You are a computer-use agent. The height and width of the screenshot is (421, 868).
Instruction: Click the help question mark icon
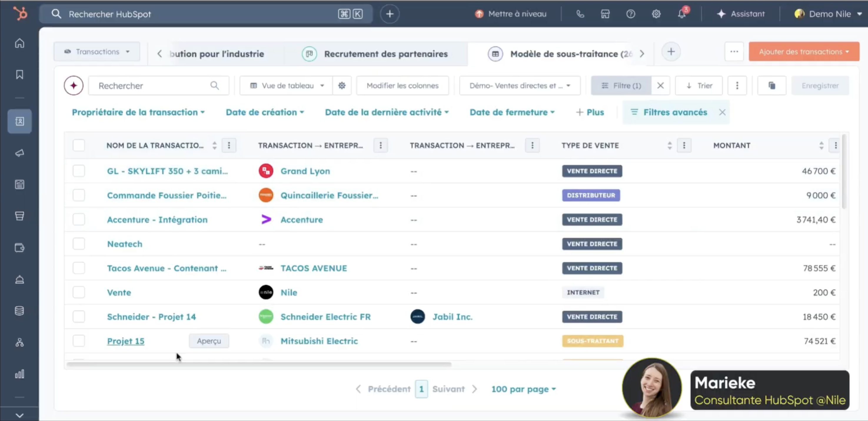(631, 14)
